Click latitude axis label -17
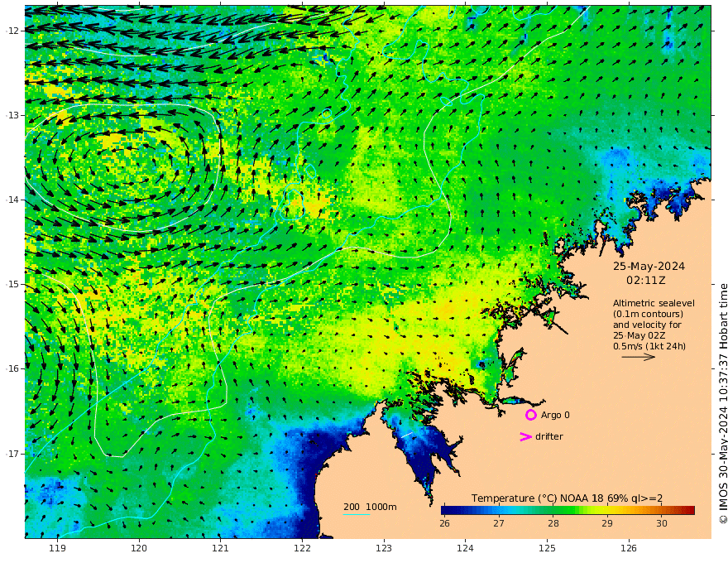This screenshot has width=728, height=563. [x=12, y=454]
